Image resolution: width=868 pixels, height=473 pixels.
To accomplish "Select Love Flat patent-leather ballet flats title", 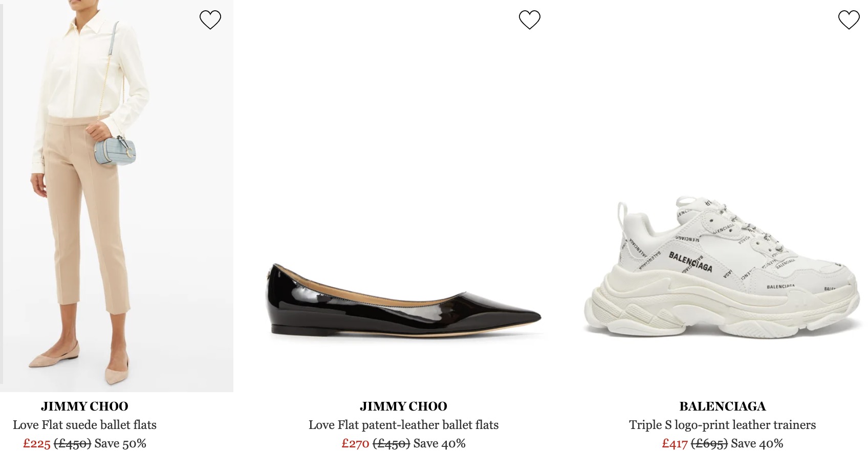I will [x=403, y=425].
